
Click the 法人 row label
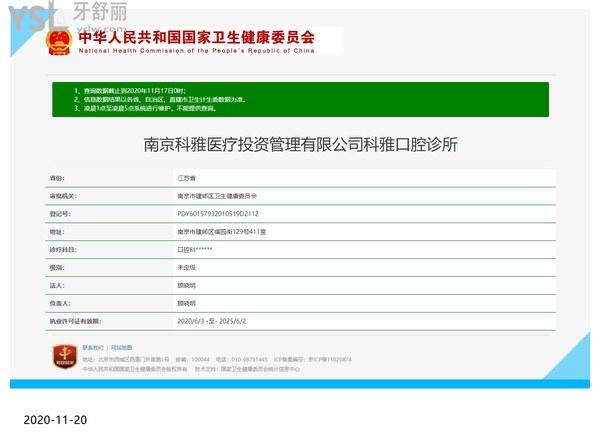click(57, 285)
